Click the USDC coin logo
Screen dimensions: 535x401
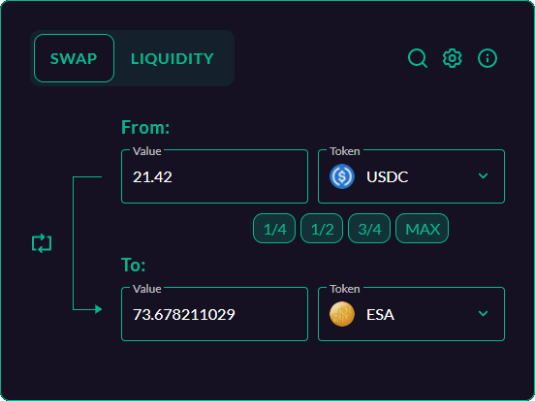(342, 176)
